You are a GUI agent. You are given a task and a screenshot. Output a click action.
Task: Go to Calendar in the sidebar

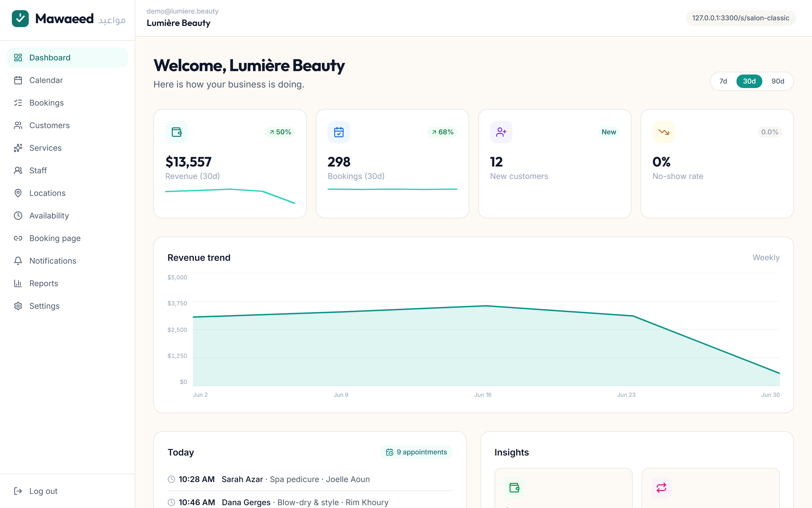coord(67,80)
